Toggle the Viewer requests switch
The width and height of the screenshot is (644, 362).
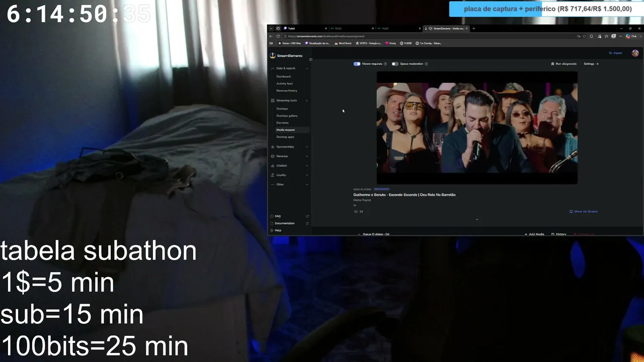pos(357,64)
